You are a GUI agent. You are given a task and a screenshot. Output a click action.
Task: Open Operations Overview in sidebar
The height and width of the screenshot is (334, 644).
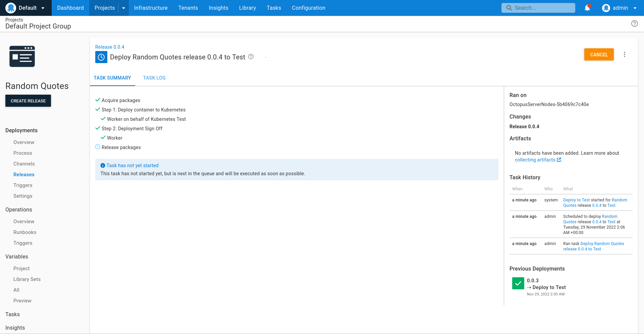click(24, 222)
